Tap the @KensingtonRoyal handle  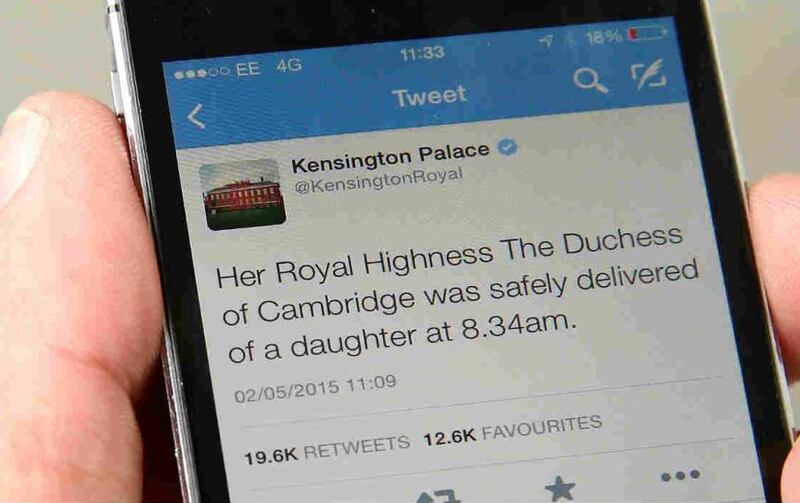(x=379, y=181)
